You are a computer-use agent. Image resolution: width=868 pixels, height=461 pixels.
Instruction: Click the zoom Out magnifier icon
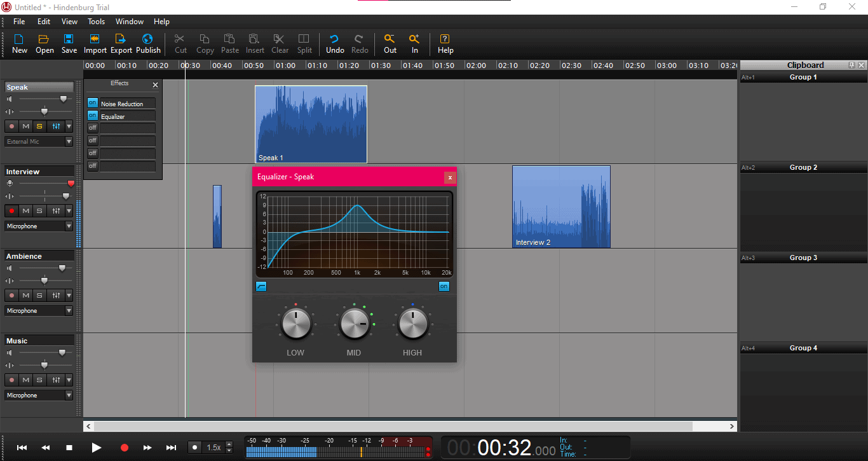390,43
